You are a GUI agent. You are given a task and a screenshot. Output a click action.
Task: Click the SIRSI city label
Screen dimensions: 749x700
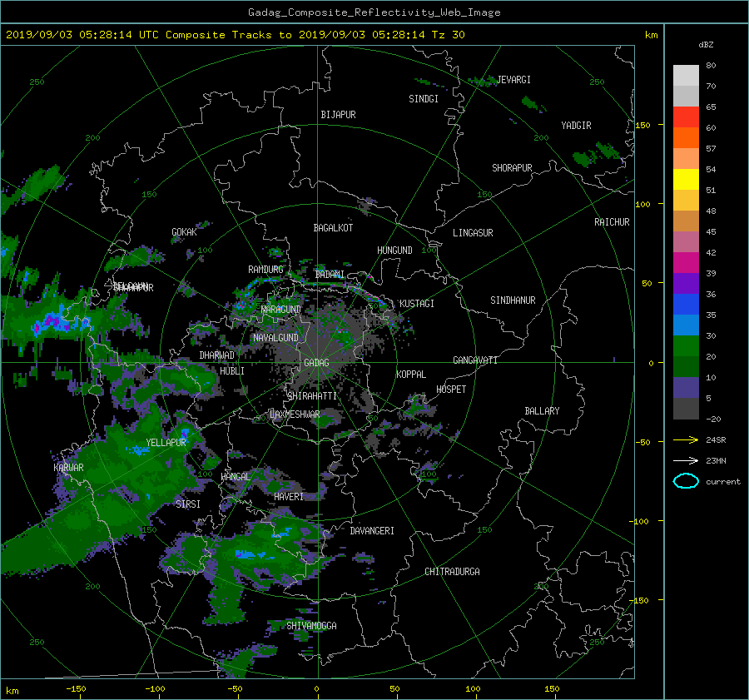tap(188, 504)
